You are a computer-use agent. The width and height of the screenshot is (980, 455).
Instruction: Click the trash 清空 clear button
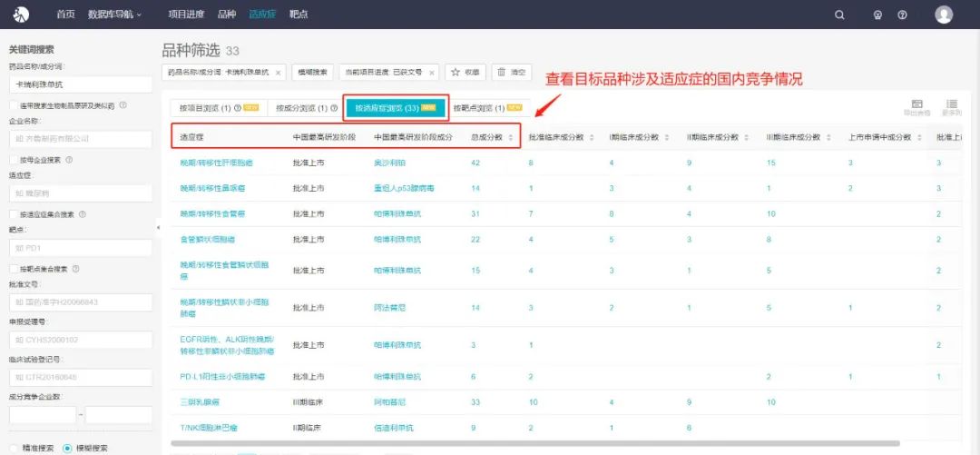pos(511,72)
